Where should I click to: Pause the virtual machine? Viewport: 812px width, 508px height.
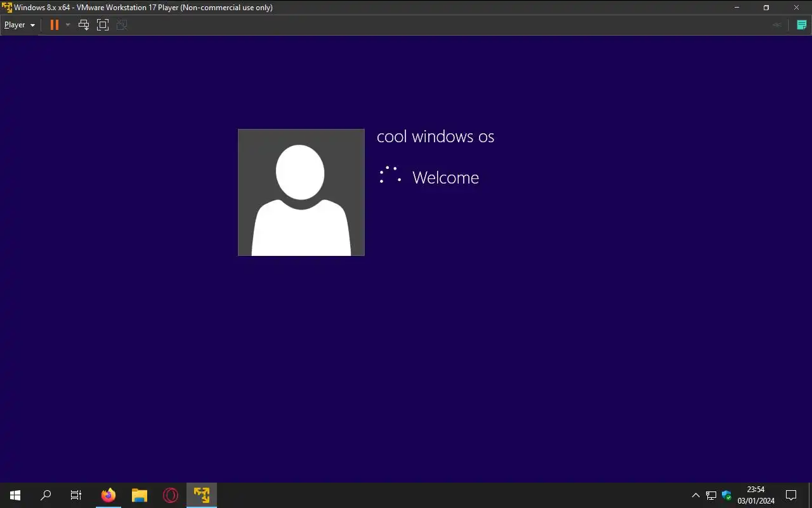[55, 25]
